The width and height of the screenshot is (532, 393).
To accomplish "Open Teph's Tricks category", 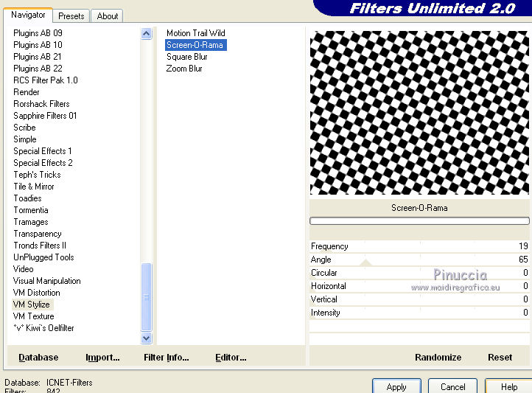I will click(38, 175).
